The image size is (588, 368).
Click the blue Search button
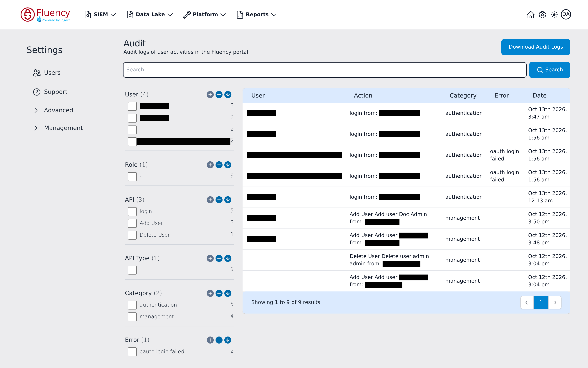(x=550, y=70)
